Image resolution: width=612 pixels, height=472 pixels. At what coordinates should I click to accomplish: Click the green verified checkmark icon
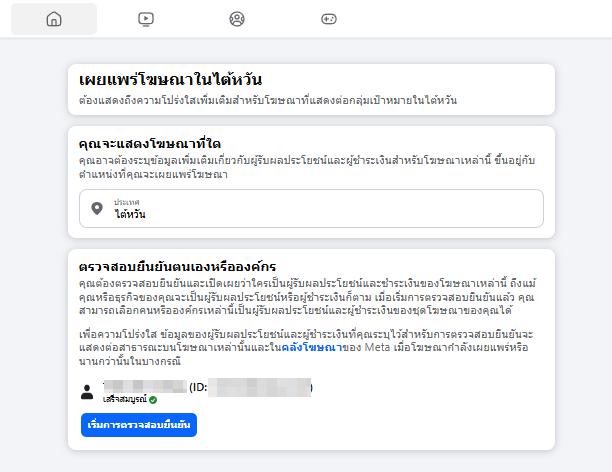point(153,399)
